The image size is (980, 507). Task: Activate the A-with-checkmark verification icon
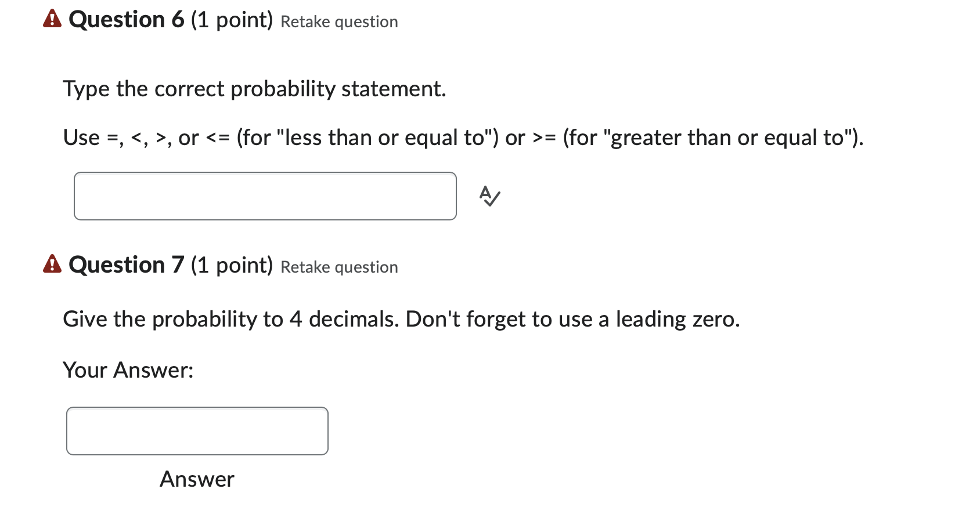click(x=488, y=197)
